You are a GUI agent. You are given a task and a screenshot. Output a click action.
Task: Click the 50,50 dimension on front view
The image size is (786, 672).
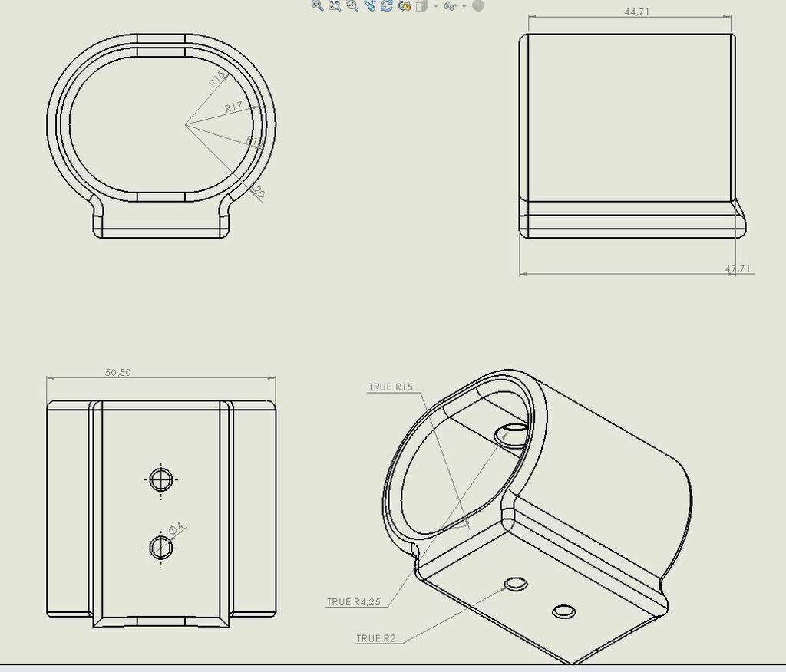[x=115, y=372]
